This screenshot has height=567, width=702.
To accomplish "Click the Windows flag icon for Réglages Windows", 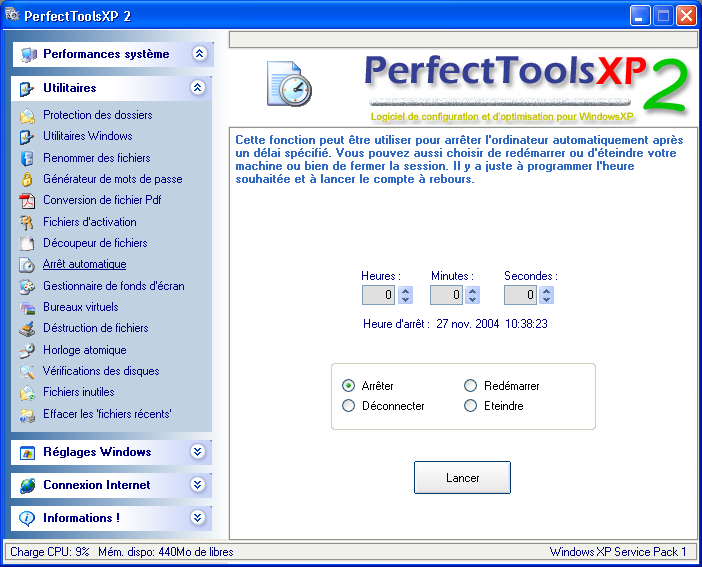I will [x=27, y=453].
